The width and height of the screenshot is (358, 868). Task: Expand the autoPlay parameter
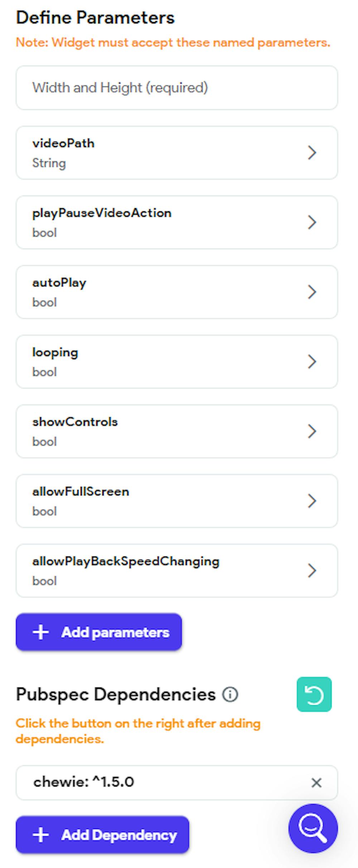313,292
